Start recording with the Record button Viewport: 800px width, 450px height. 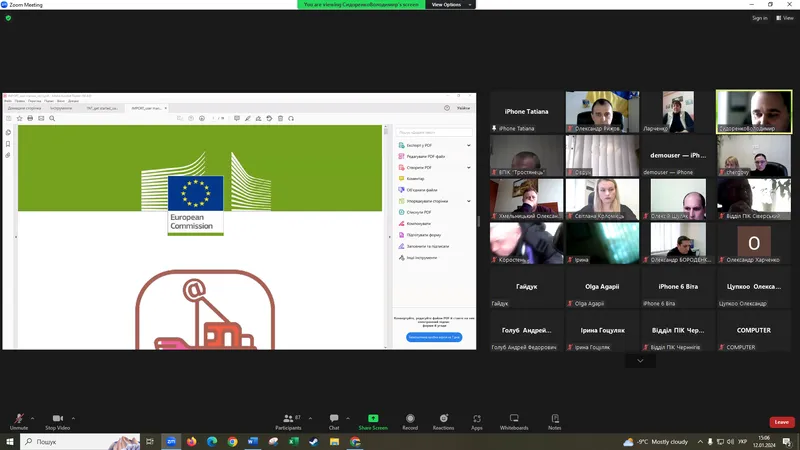pos(410,421)
